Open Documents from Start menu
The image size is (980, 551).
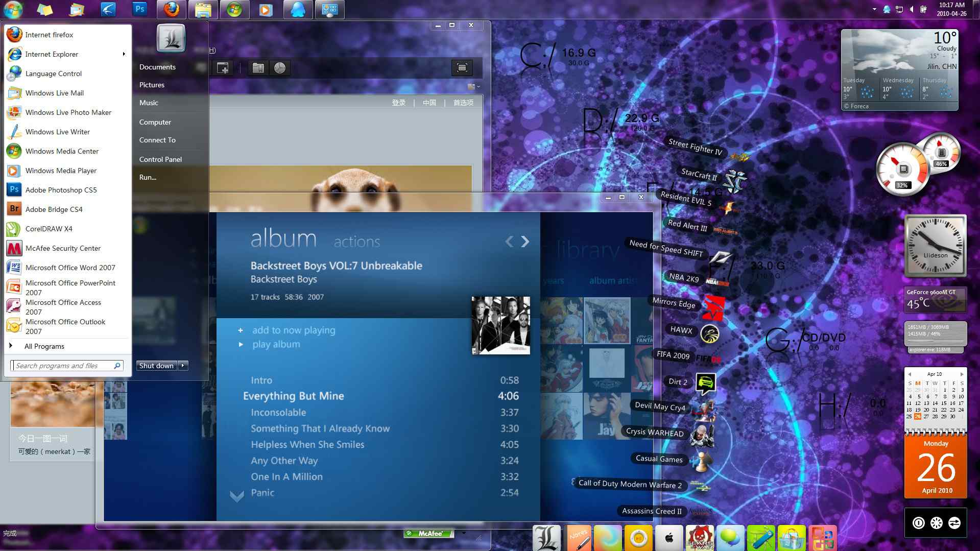[x=157, y=67]
